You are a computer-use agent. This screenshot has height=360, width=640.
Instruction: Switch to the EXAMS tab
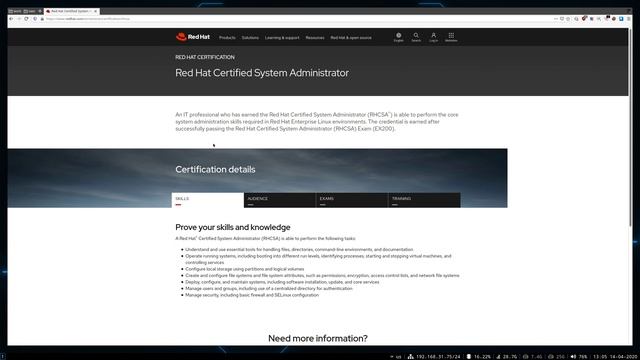pos(352,200)
